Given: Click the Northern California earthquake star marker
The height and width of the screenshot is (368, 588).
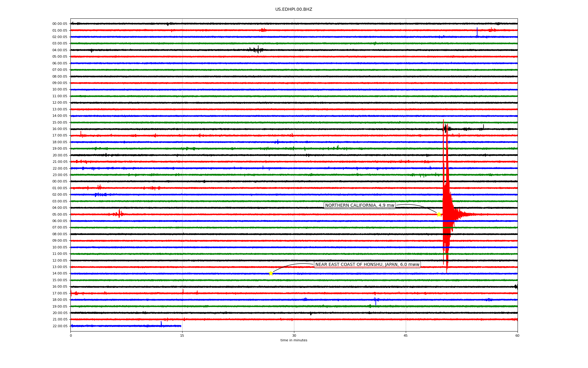Looking at the screenshot, I should [x=439, y=214].
